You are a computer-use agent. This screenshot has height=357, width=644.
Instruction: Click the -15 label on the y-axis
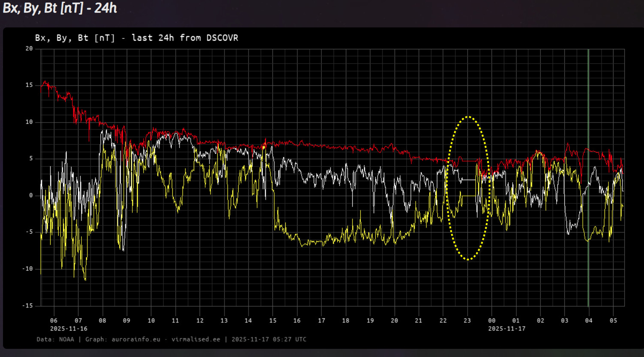pyautogui.click(x=28, y=306)
